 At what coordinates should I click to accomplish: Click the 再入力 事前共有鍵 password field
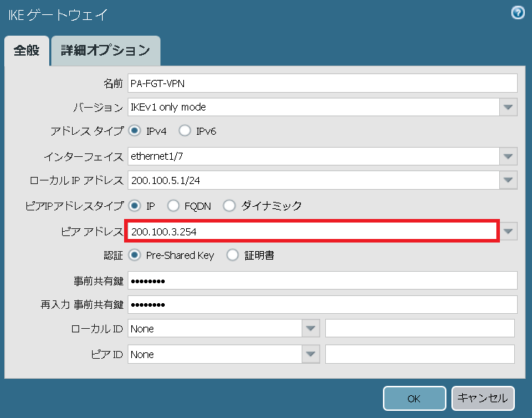322,305
